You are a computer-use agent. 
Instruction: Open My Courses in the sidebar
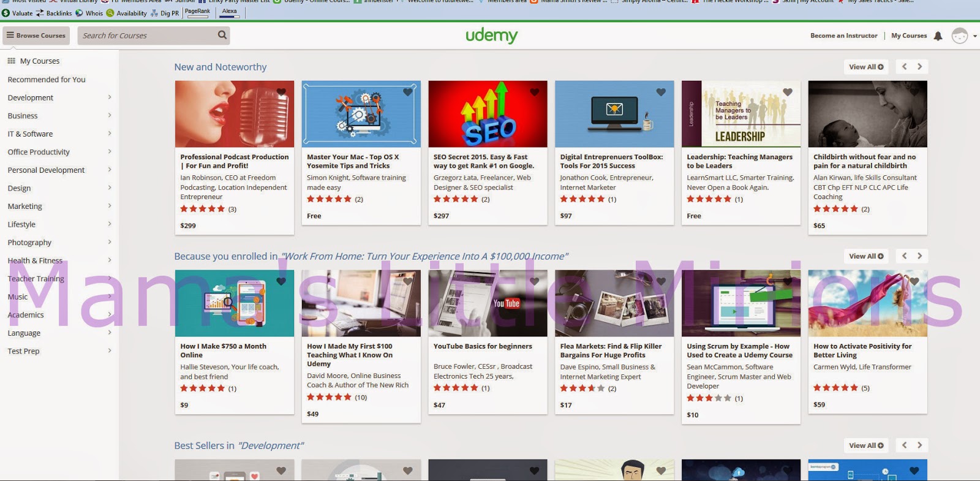coord(40,61)
